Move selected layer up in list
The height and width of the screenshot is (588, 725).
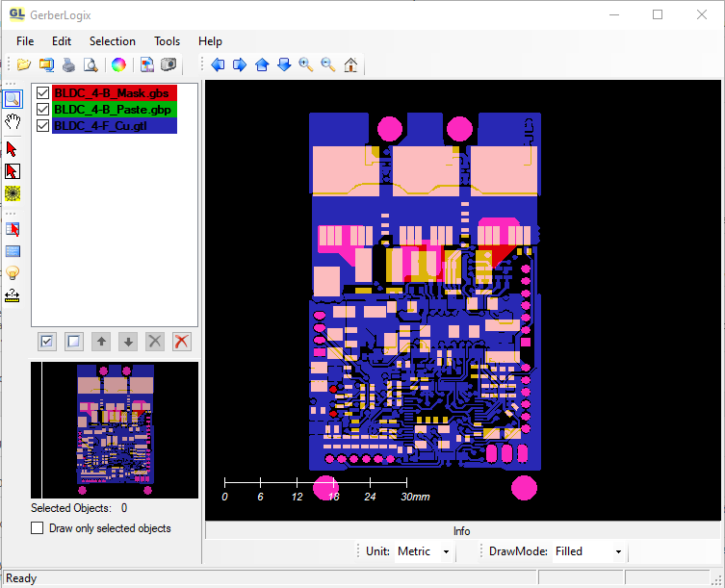(x=100, y=342)
